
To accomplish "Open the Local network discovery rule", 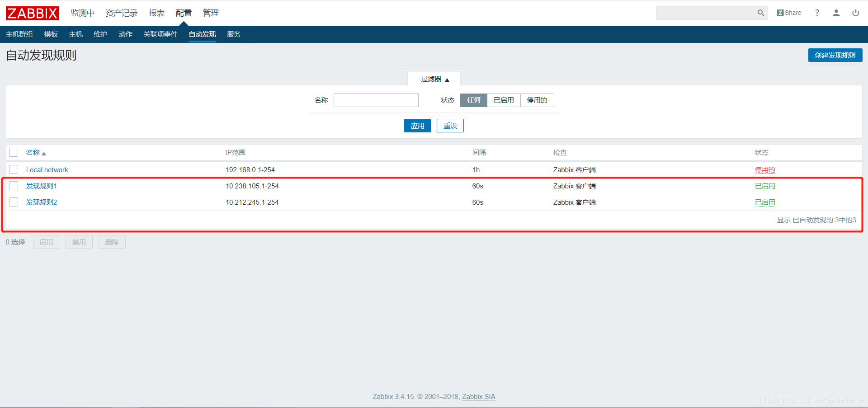I will [x=47, y=170].
